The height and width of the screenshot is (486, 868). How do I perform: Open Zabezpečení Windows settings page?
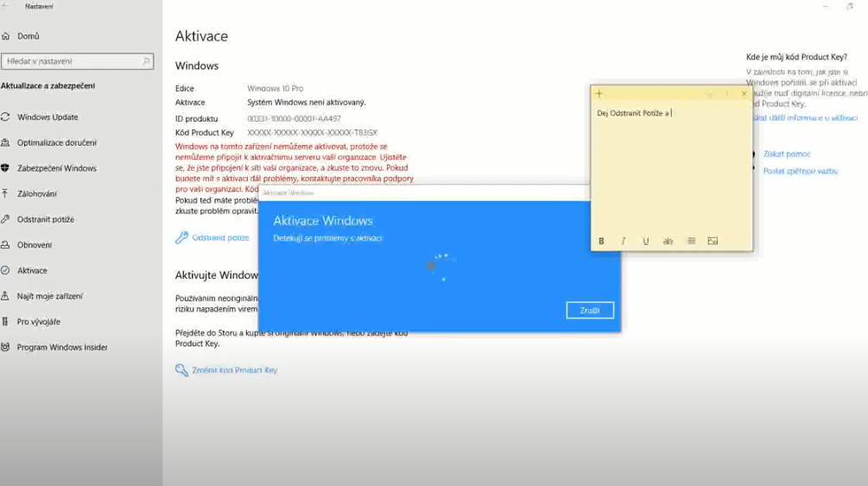click(x=56, y=167)
